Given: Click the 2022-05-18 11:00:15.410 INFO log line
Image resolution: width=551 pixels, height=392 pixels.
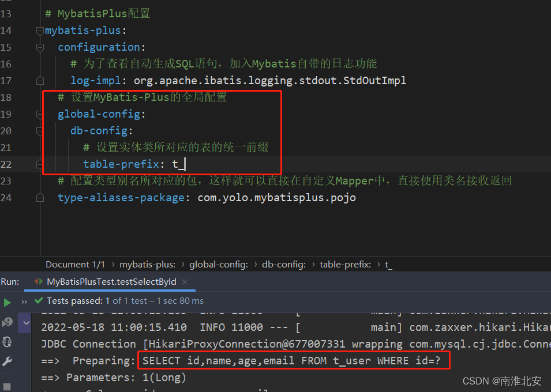Looking at the screenshot, I should [x=296, y=327].
